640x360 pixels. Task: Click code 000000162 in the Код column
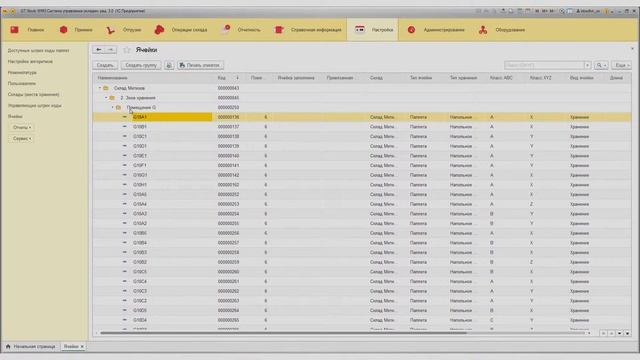coord(229,185)
